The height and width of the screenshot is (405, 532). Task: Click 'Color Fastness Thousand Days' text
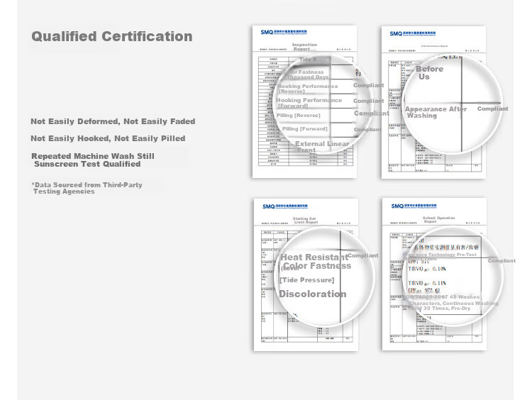pos(306,74)
